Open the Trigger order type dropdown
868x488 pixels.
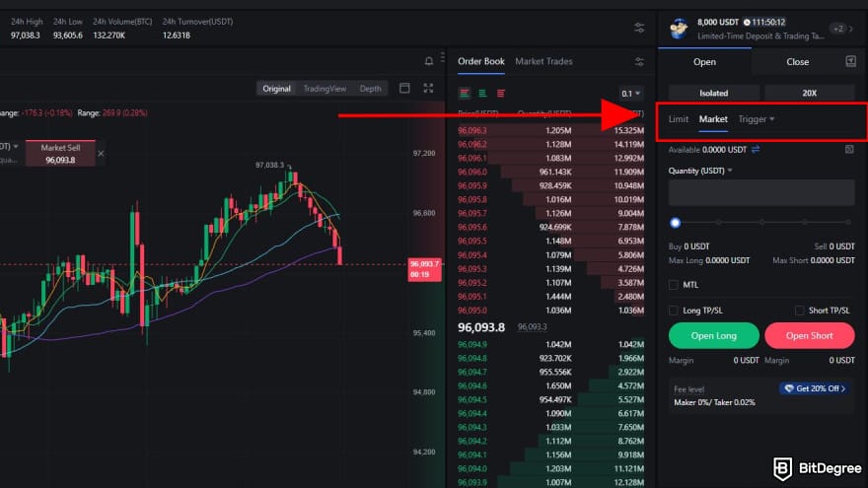(757, 119)
